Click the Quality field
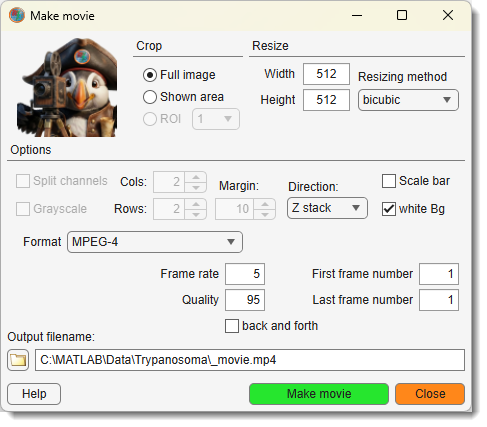The height and width of the screenshot is (427, 487). [245, 300]
